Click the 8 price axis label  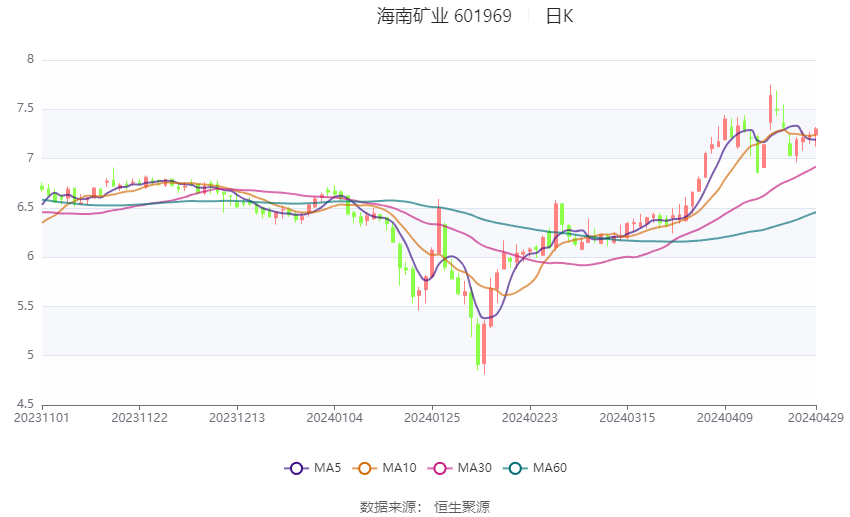click(30, 59)
